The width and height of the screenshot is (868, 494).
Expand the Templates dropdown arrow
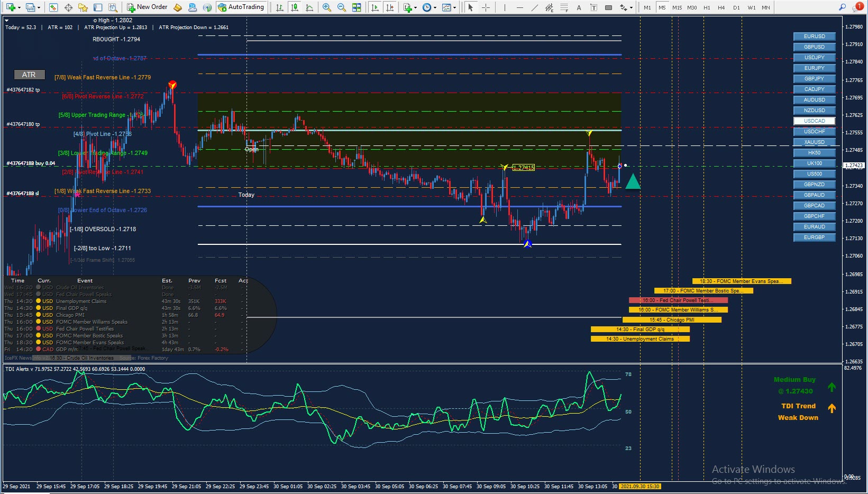[x=455, y=7]
